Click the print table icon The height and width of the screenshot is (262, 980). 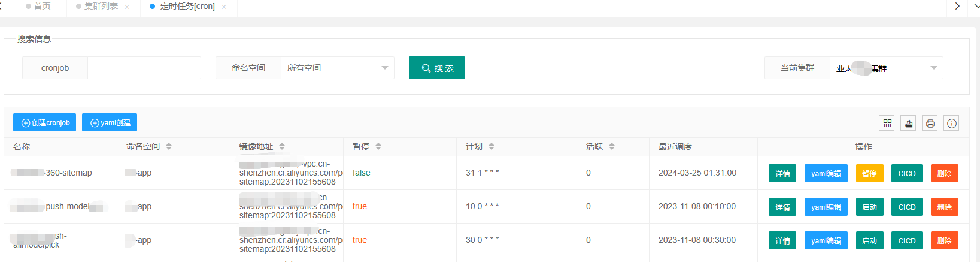[930, 123]
